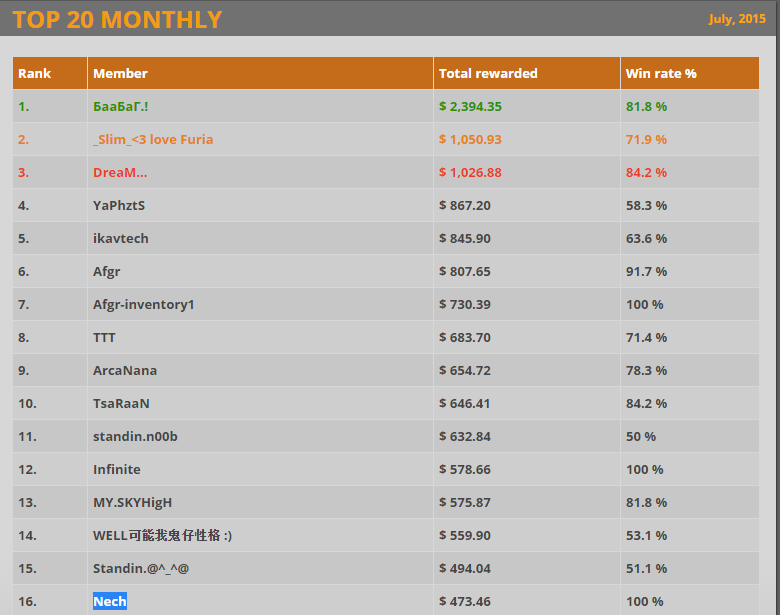This screenshot has width=780, height=615.
Task: Click total reward $ 1,026.88
Action: [x=470, y=173]
